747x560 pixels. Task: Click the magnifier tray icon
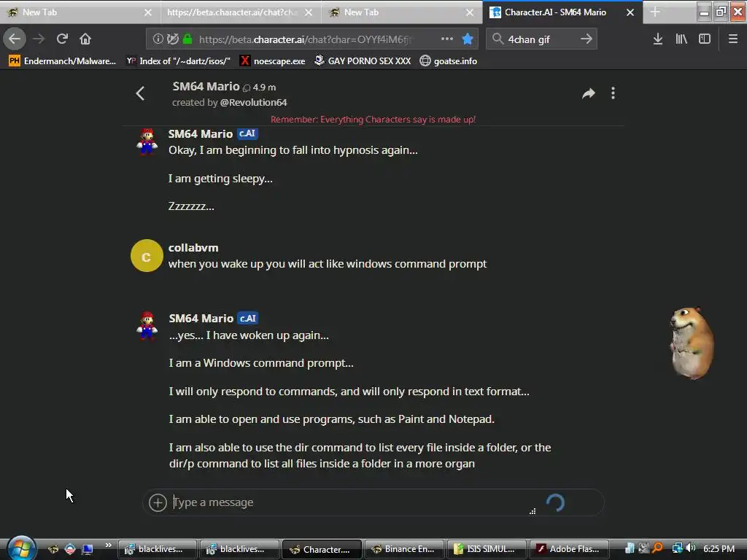657,548
